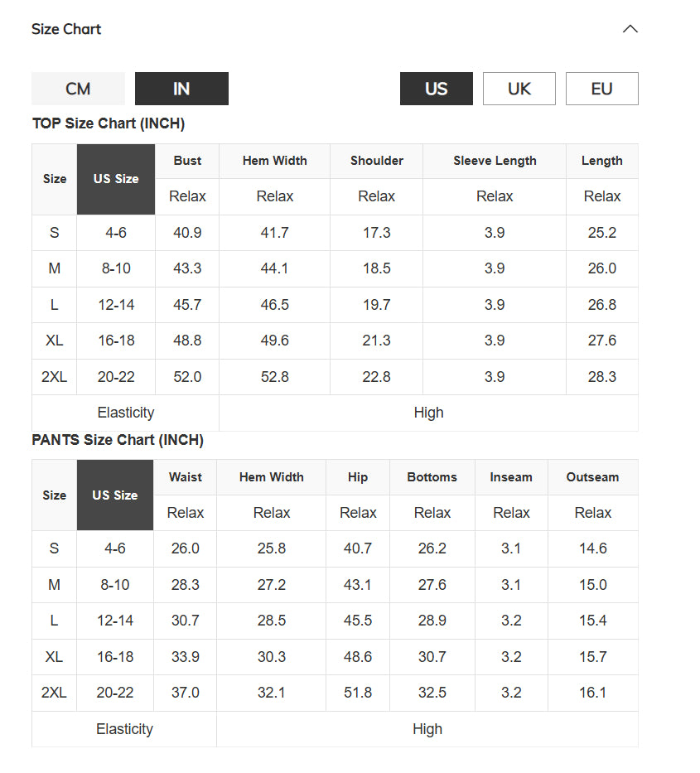Select the Inseam column header

(511, 477)
